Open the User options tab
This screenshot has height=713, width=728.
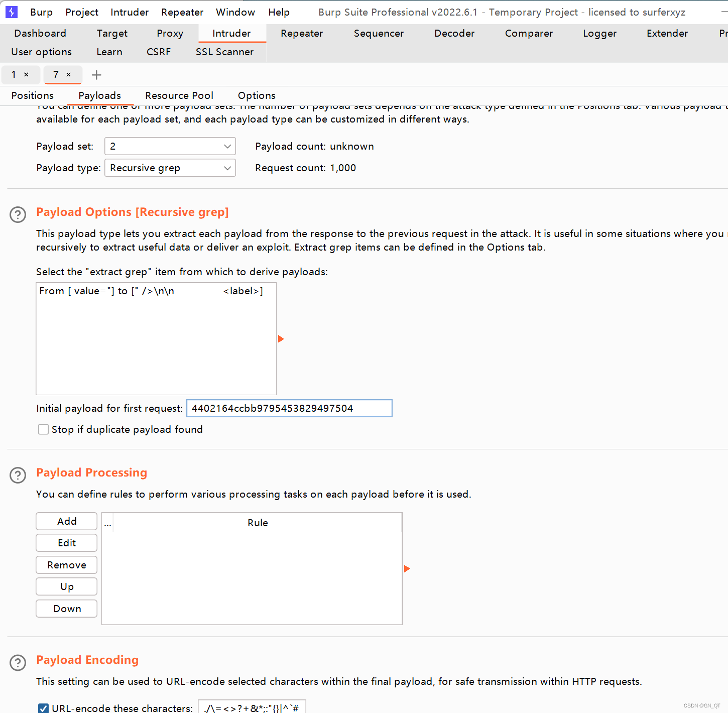(41, 52)
